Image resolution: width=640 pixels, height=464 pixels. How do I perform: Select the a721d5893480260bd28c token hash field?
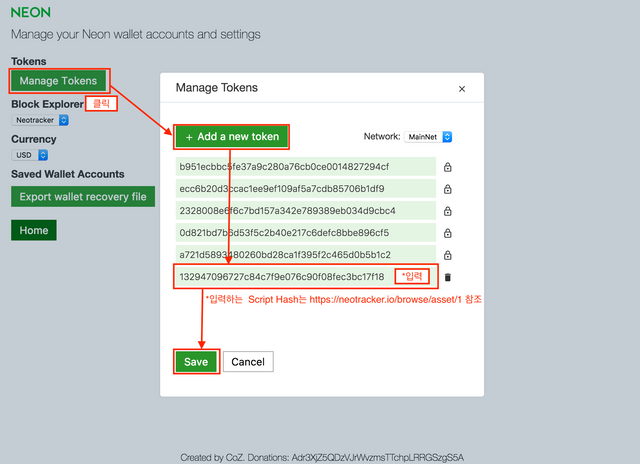click(x=306, y=255)
